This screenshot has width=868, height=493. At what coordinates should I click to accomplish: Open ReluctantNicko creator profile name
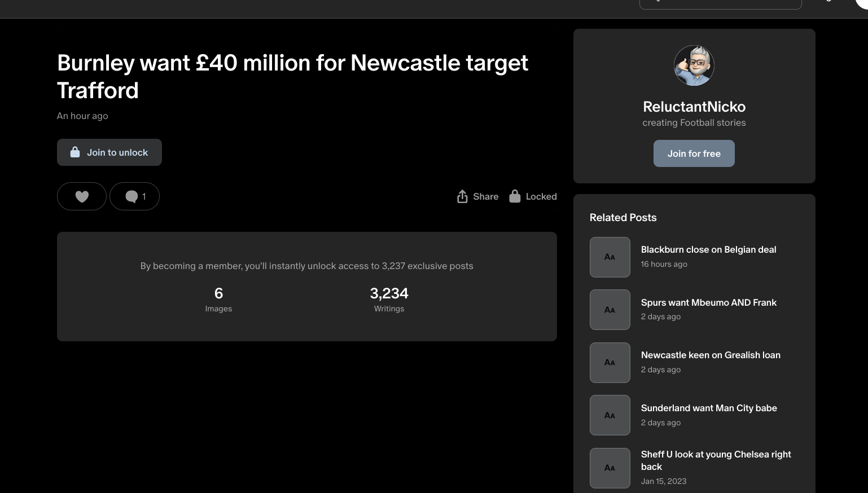(x=694, y=107)
